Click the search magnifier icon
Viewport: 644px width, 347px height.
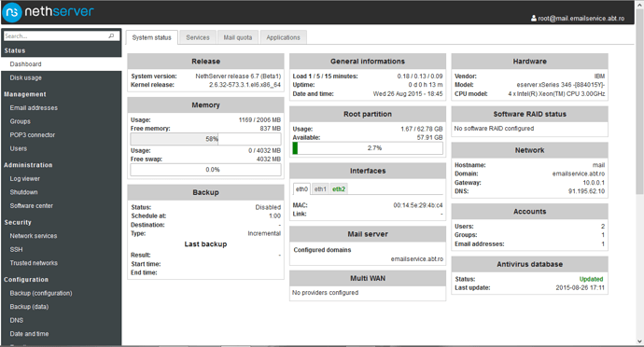point(111,36)
